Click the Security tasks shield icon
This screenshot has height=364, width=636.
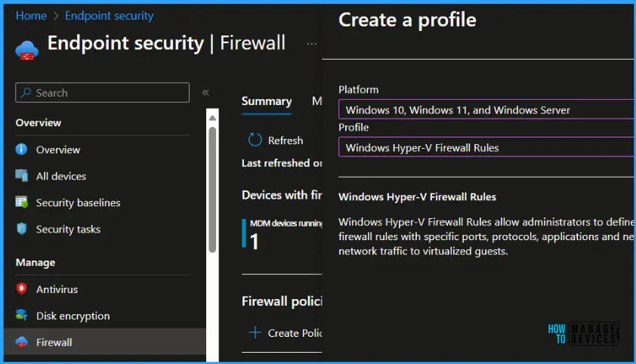point(21,229)
